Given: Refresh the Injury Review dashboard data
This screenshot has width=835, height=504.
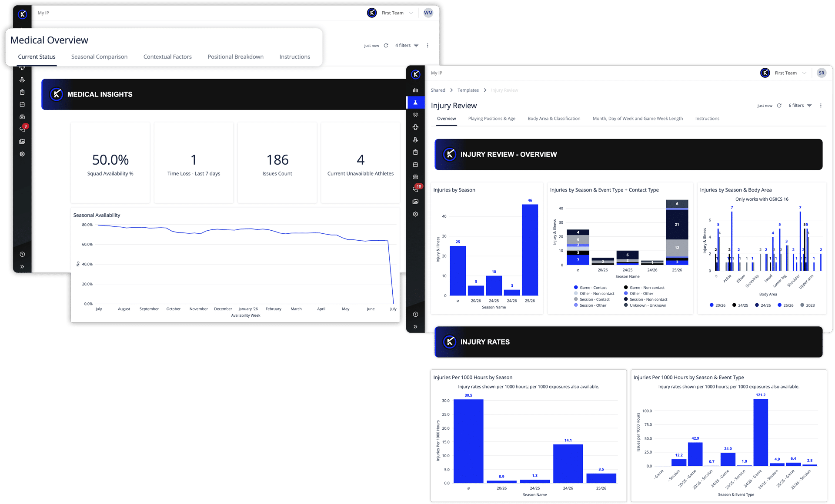Looking at the screenshot, I should pos(779,106).
